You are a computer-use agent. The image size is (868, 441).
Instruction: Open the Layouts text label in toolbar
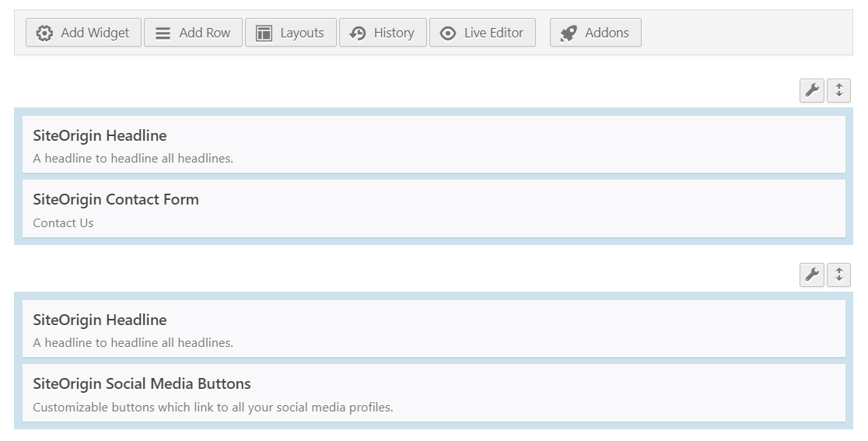302,33
